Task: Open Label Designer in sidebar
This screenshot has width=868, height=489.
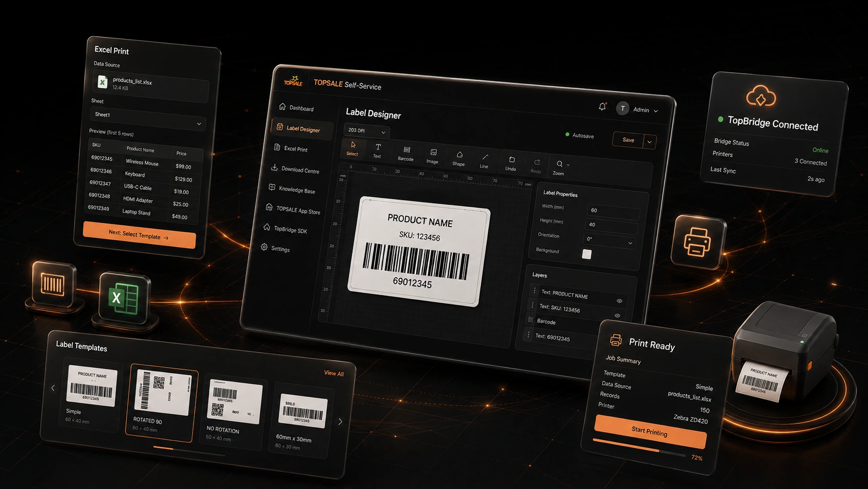Action: point(302,128)
